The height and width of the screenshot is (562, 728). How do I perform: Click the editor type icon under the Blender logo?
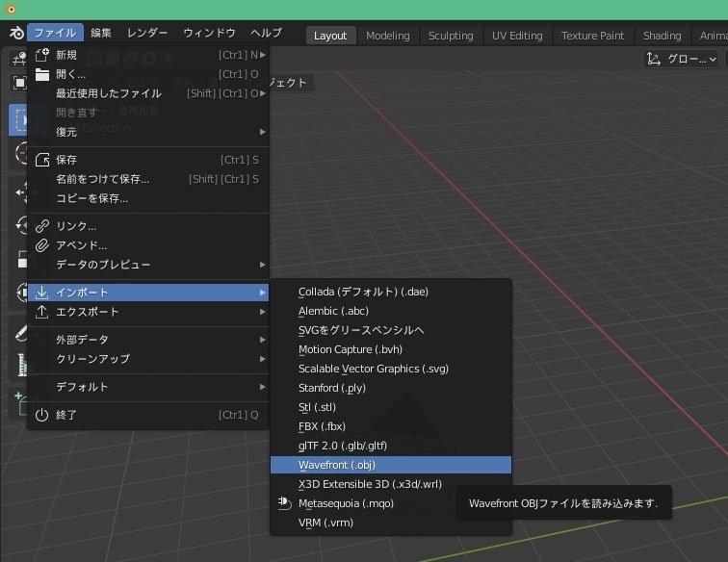[19, 59]
